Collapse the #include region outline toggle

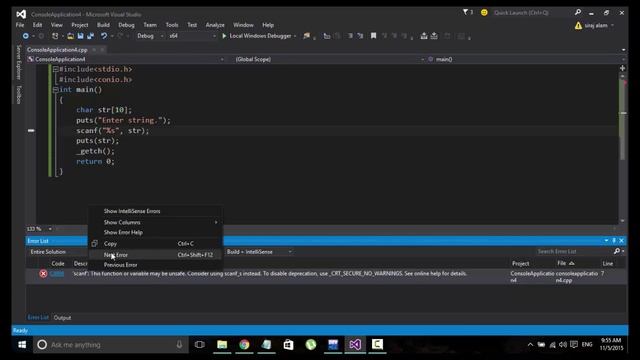(55, 69)
